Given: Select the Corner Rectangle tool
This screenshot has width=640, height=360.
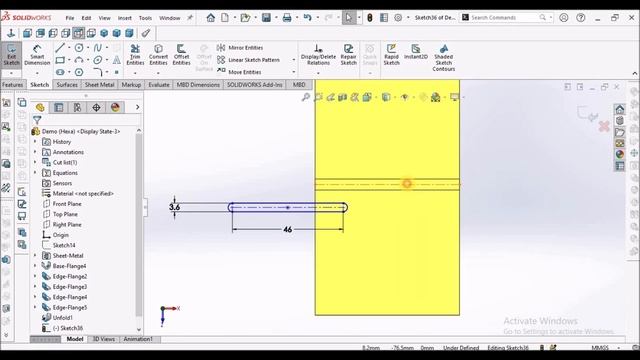Looking at the screenshot, I should [60, 60].
